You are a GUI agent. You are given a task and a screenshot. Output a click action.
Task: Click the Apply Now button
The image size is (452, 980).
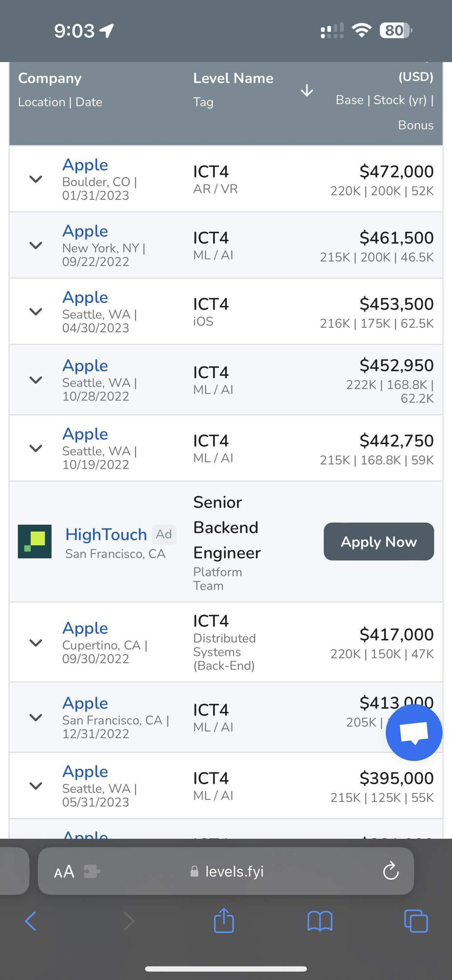[379, 541]
